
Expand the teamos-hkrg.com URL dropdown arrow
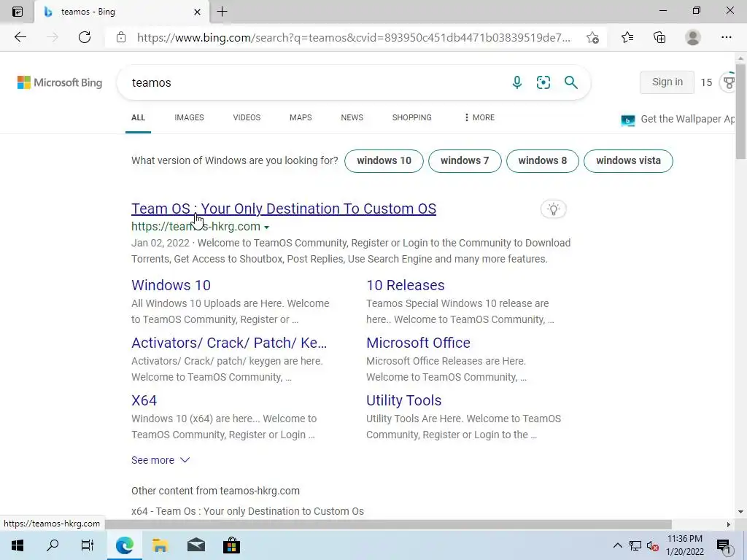[266, 227]
